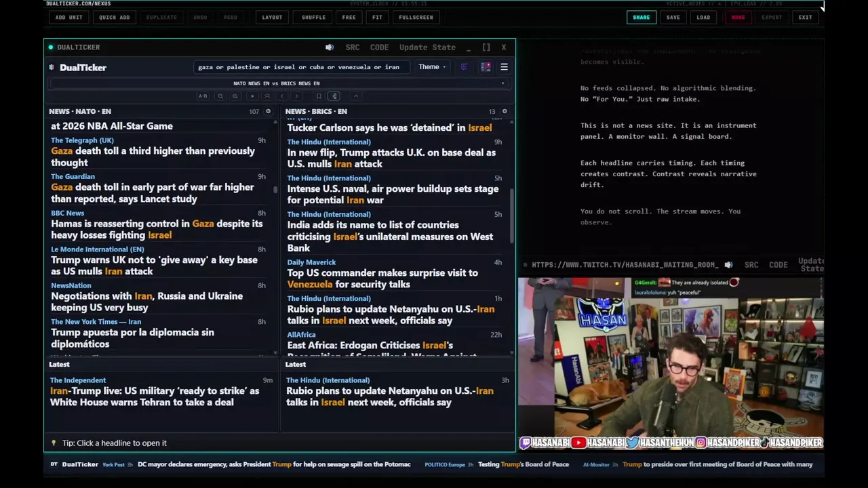
Task: Open Tucker Carlson detained in Israel headline
Action: pos(389,127)
